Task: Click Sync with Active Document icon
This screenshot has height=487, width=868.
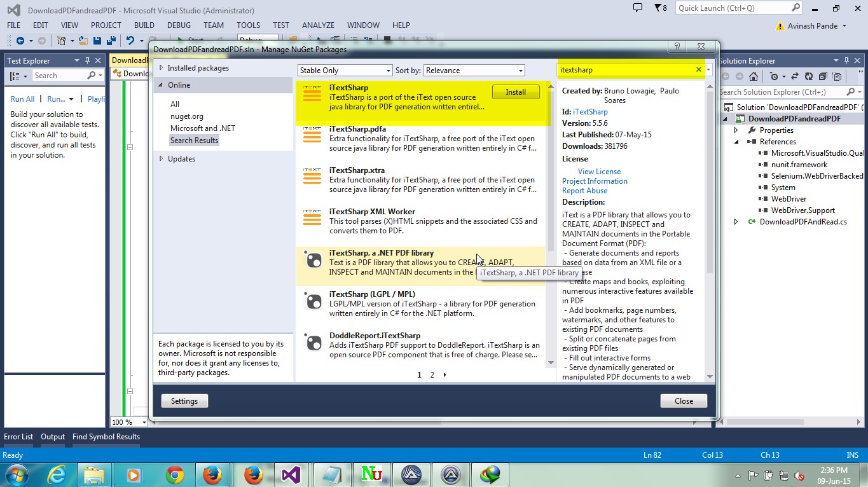Action: coord(794,76)
